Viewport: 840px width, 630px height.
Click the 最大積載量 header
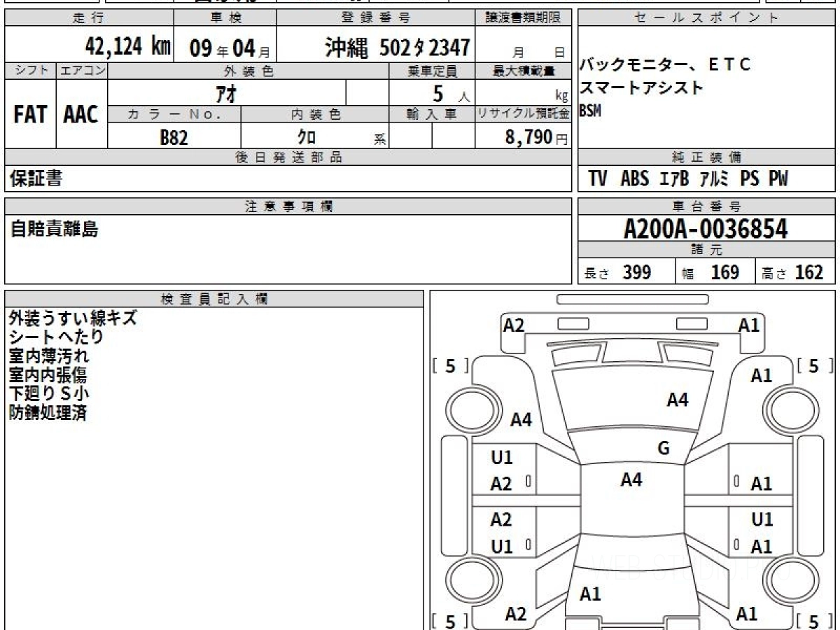pos(523,71)
